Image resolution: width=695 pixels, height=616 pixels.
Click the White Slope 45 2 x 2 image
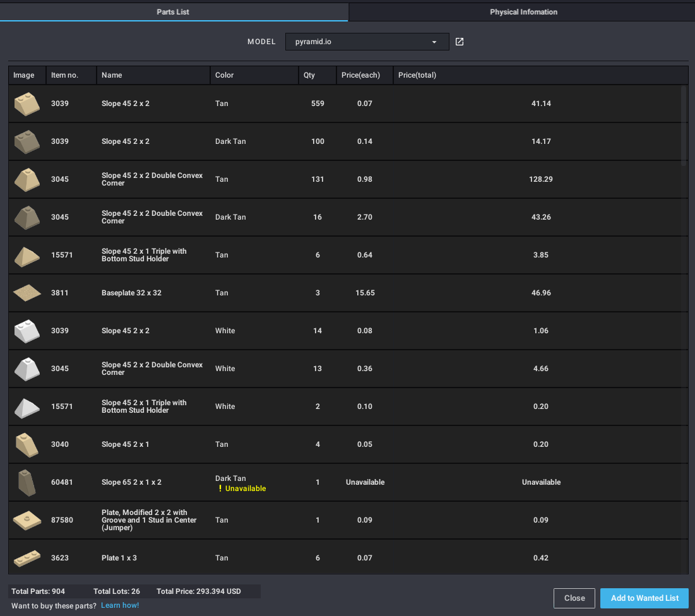(27, 331)
